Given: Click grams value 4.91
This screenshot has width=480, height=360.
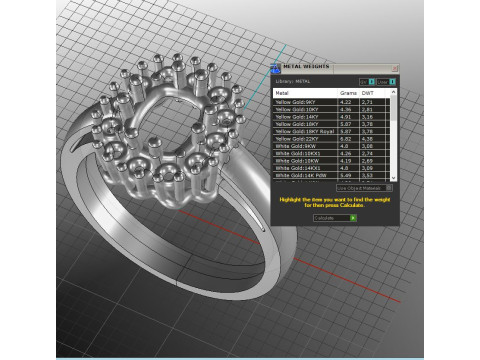Looking at the screenshot, I should tap(346, 117).
